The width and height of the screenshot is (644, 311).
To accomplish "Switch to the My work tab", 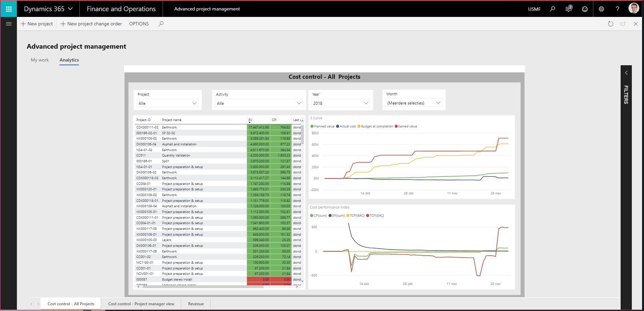I will pyautogui.click(x=40, y=60).
